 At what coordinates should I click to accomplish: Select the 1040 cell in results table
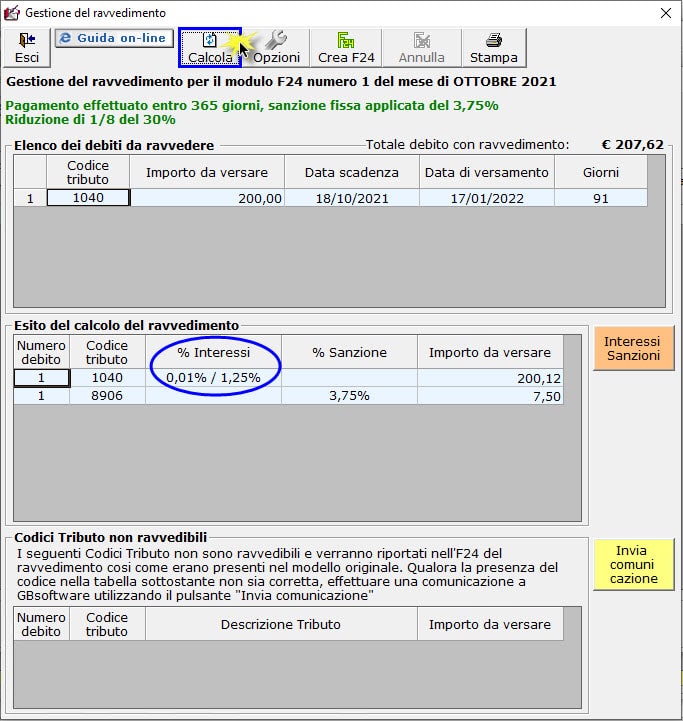pos(107,378)
